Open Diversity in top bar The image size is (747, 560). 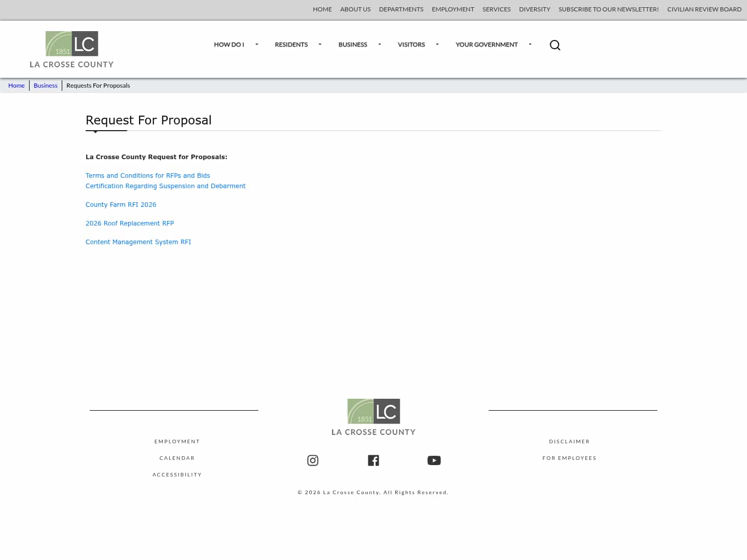tap(534, 9)
